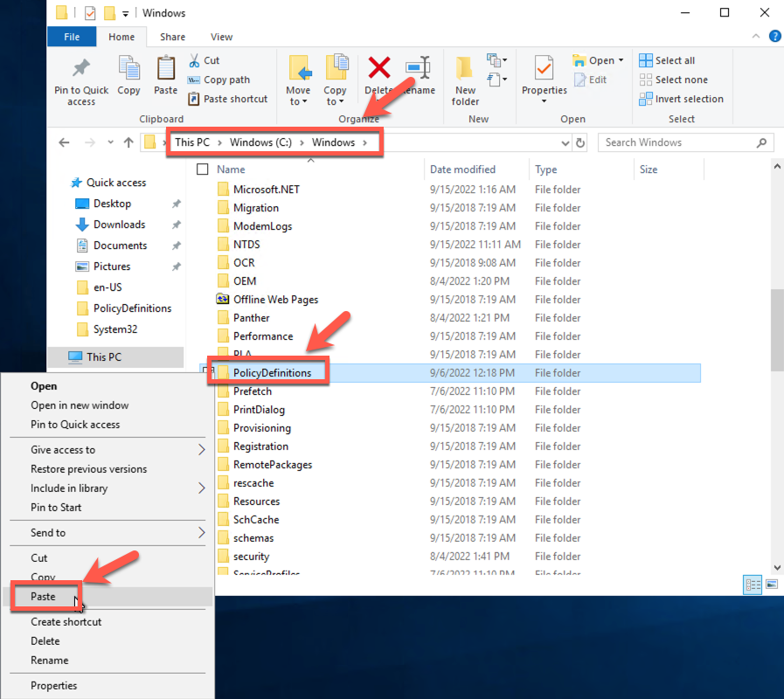Open the address bar history dropdown
Viewport: 784px width, 699px height.
pos(565,143)
